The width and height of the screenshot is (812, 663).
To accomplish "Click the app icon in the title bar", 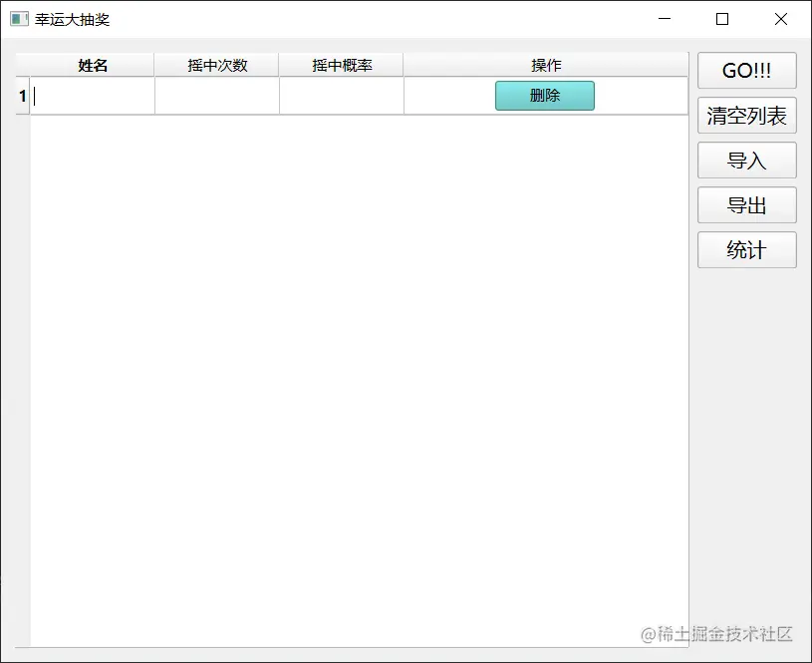I will [16, 19].
